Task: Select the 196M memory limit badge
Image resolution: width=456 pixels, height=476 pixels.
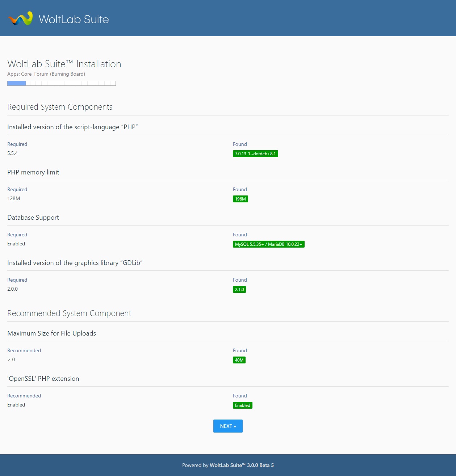Action: (x=240, y=199)
